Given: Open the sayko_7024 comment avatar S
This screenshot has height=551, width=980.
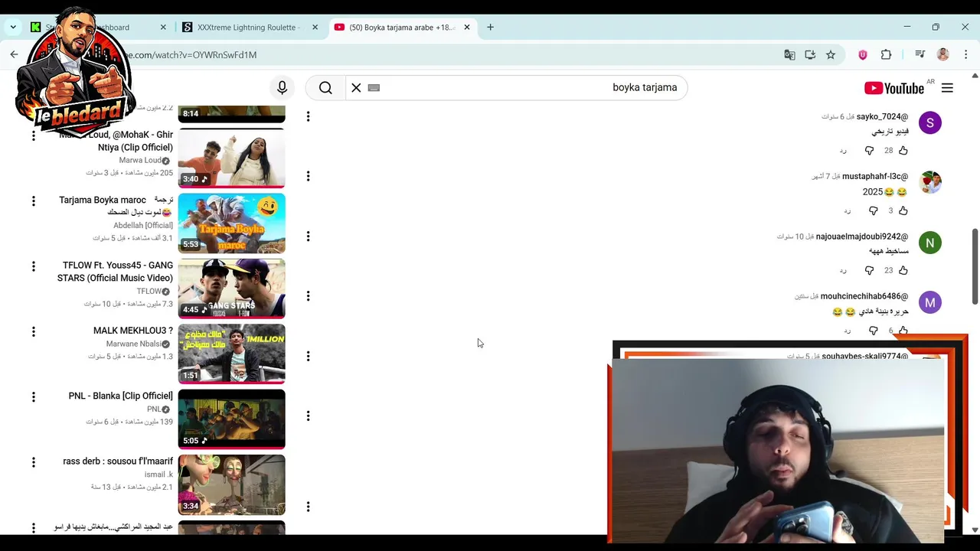Looking at the screenshot, I should (930, 122).
